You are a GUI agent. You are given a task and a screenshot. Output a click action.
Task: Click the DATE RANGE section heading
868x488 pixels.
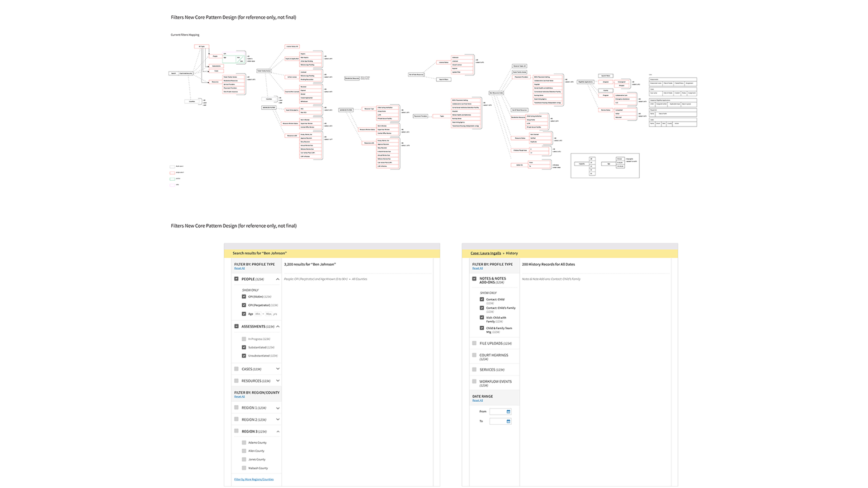point(482,396)
